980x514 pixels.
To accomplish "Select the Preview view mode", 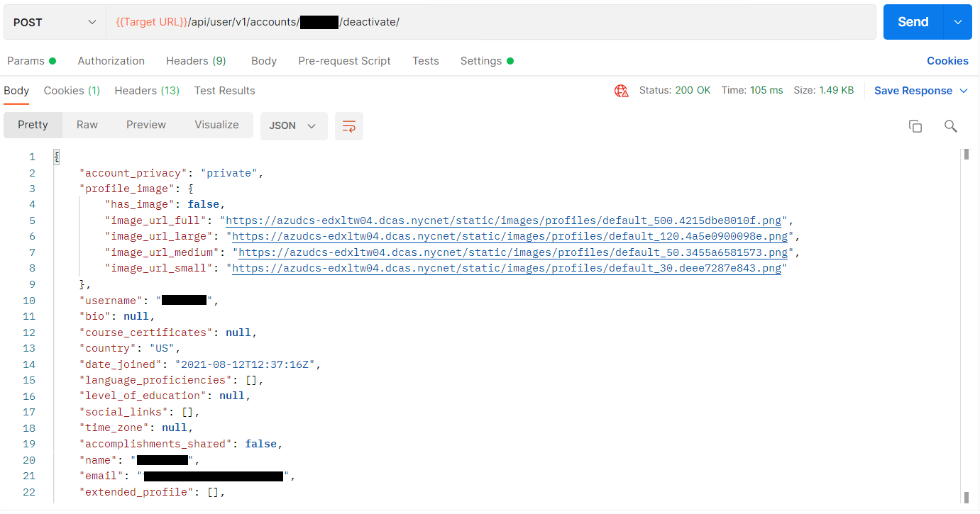I will (146, 125).
